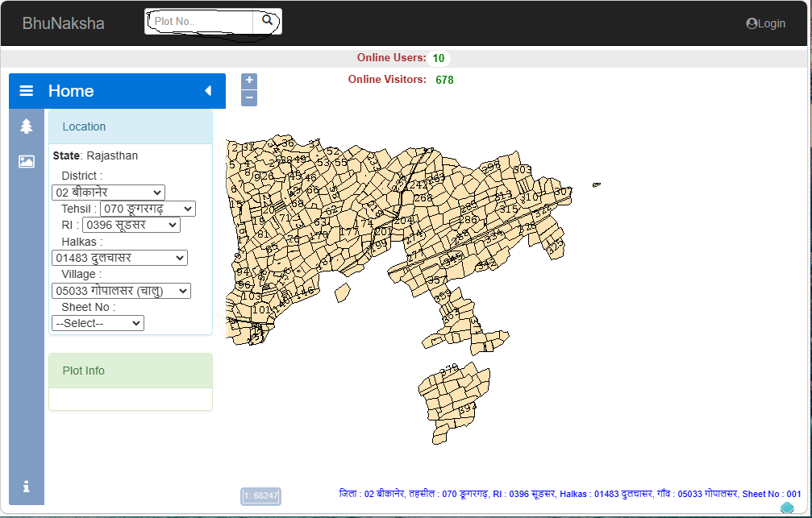
Task: Click the BhuNaksha brand link
Action: click(x=63, y=23)
